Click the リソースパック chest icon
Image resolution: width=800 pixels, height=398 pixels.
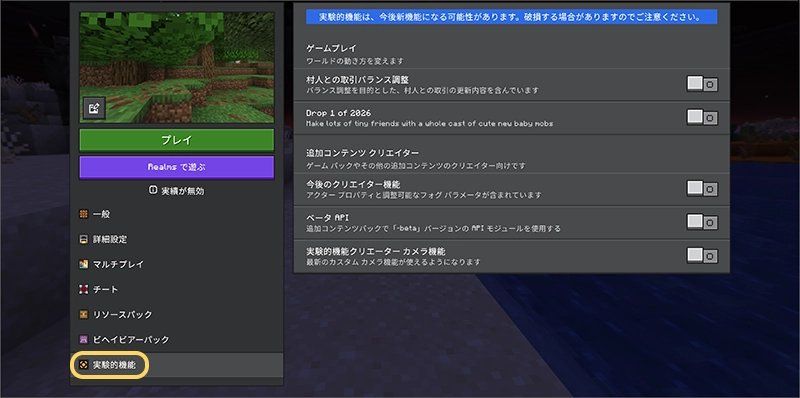click(84, 314)
